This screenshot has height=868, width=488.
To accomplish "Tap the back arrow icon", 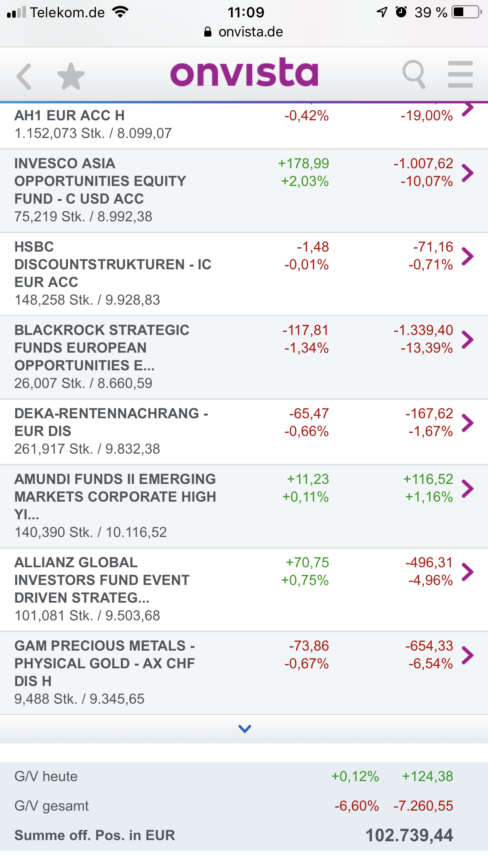I will pos(24,76).
